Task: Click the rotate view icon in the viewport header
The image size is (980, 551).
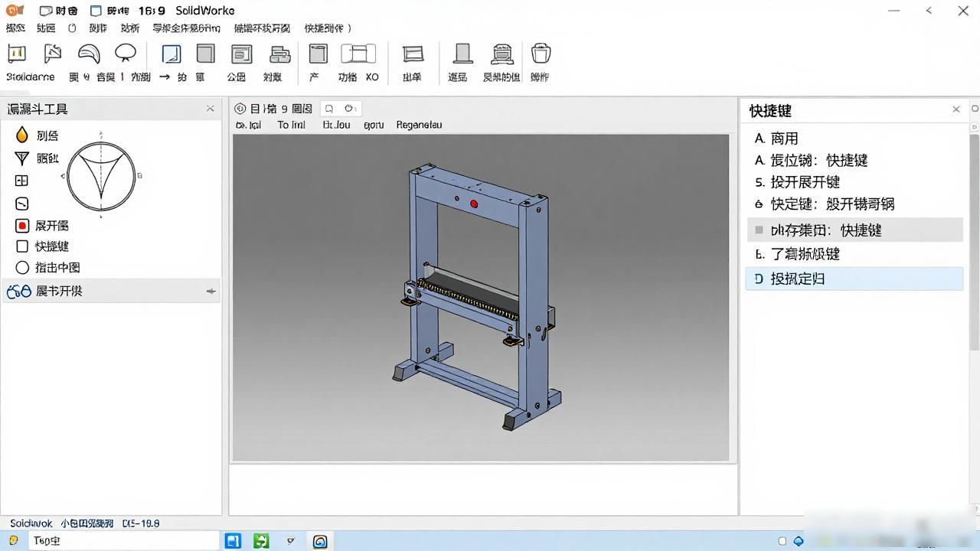Action: pyautogui.click(x=349, y=109)
